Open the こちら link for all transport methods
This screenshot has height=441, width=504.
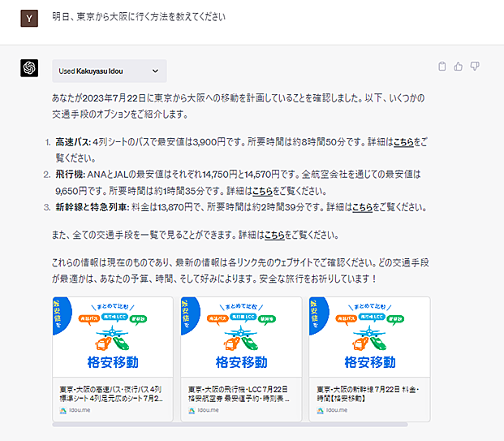[x=274, y=236]
